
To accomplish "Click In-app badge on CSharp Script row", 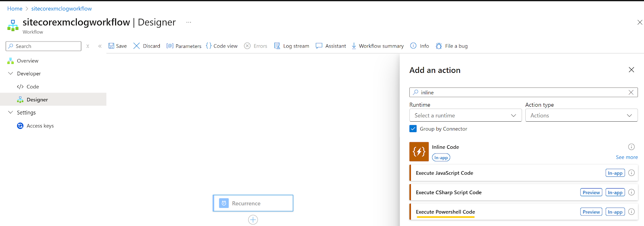I will 615,192.
